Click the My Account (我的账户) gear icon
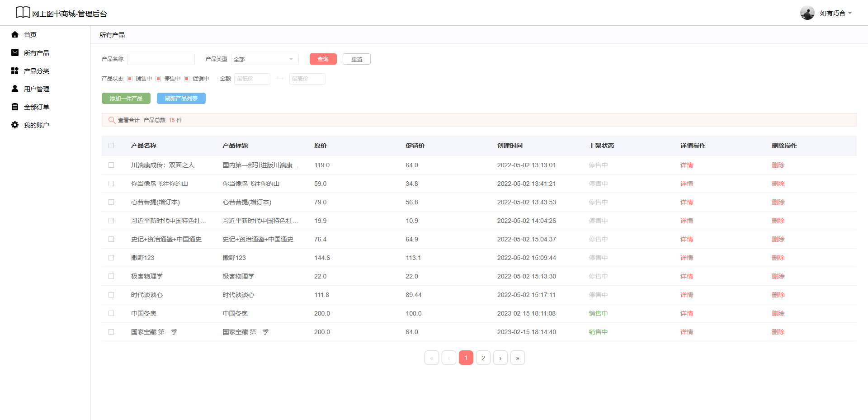The height and width of the screenshot is (420, 868). 15,125
